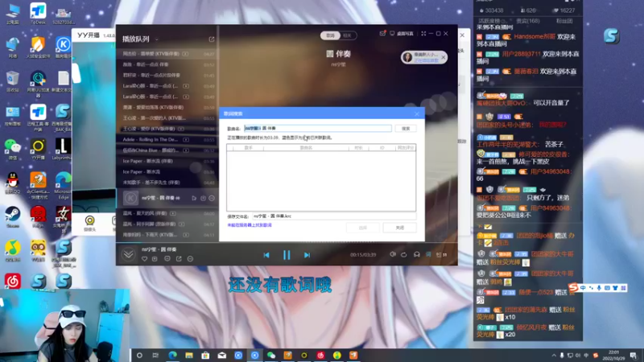Open the WeChat desktop shortcut
Viewport: 644px width, 362px height.
[x=13, y=149]
